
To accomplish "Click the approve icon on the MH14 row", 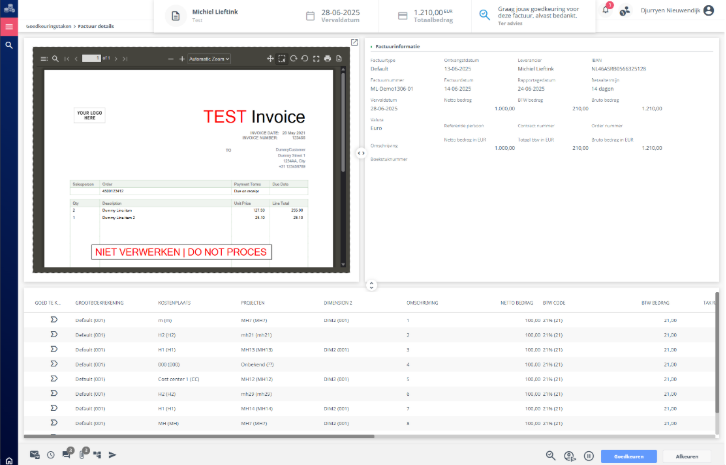I will [54, 408].
